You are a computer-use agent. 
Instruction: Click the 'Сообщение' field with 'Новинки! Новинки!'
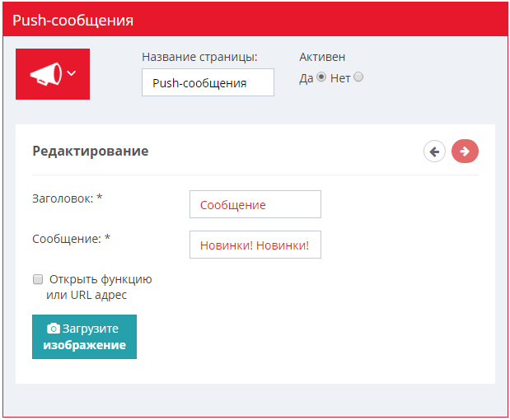[255, 245]
